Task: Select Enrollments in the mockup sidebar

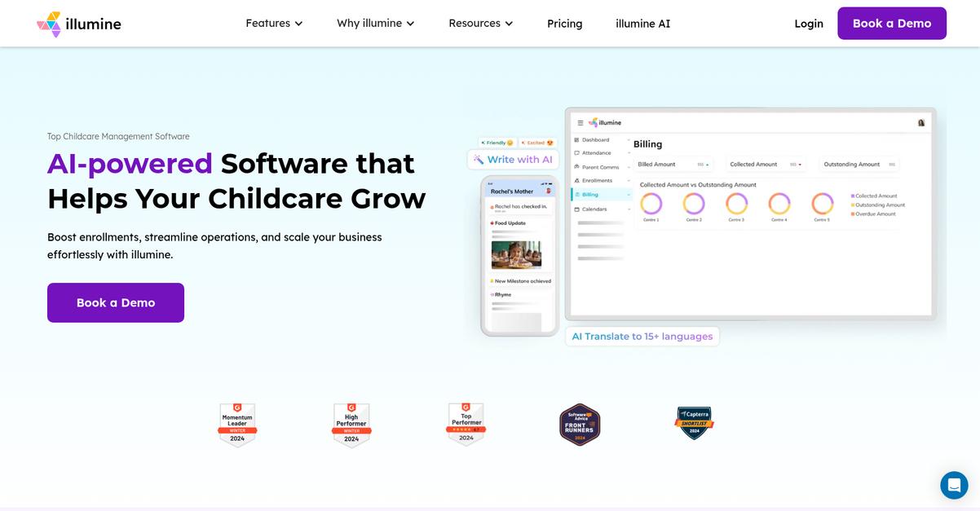Action: [603, 181]
